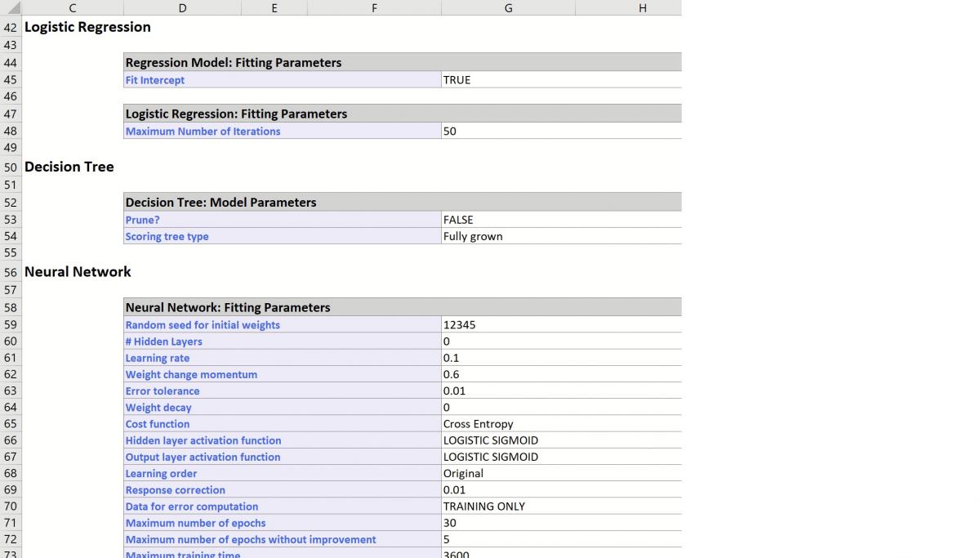
Task: Click the Decision Tree: Model Parameters header
Action: pos(402,202)
